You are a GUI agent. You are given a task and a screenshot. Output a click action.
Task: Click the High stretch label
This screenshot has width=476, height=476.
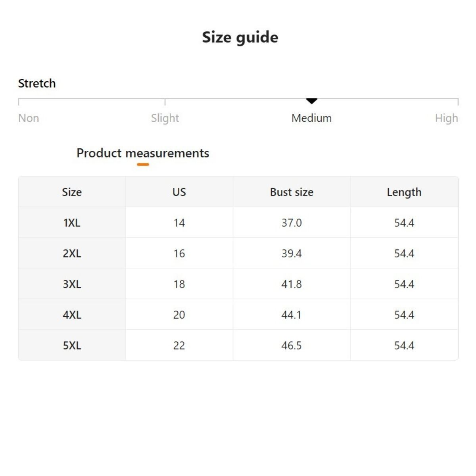click(x=446, y=118)
